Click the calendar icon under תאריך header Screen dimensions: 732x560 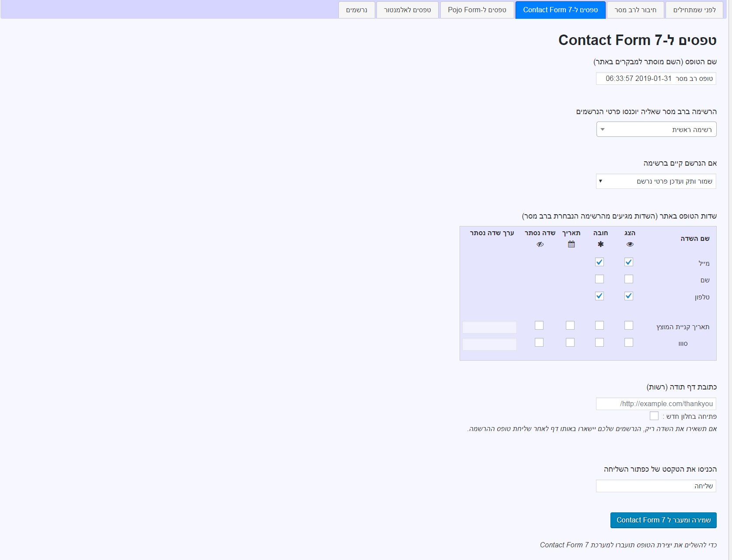[x=571, y=244]
